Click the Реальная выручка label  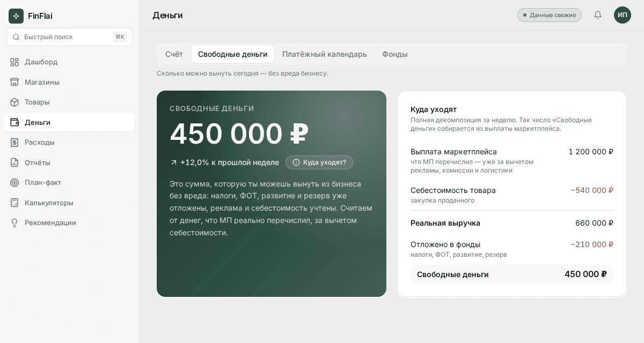[445, 223]
